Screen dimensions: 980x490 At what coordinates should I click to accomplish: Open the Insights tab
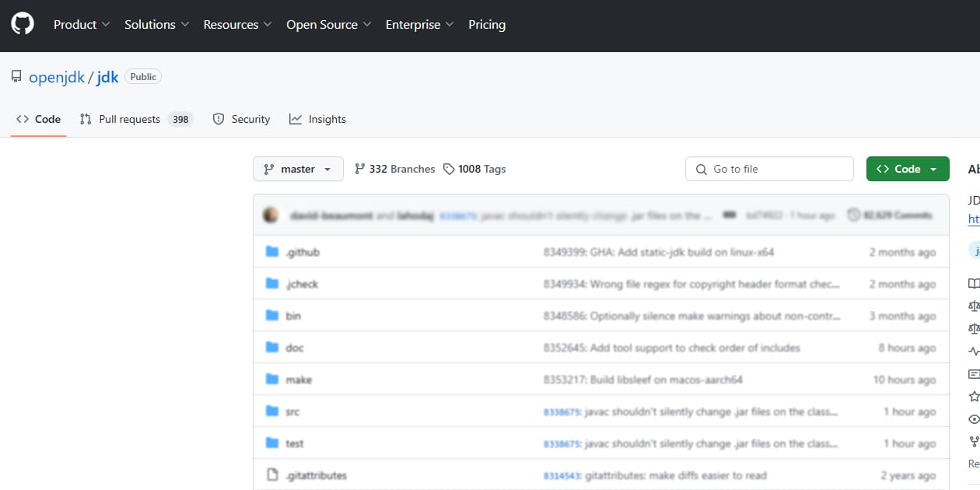[317, 119]
